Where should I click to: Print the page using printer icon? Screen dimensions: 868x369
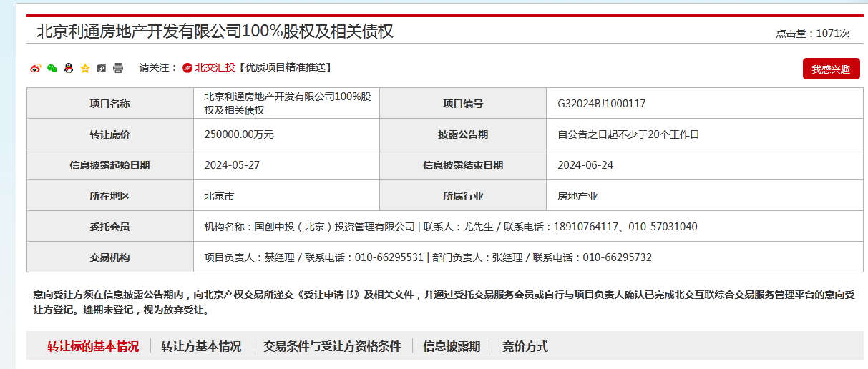[x=118, y=68]
